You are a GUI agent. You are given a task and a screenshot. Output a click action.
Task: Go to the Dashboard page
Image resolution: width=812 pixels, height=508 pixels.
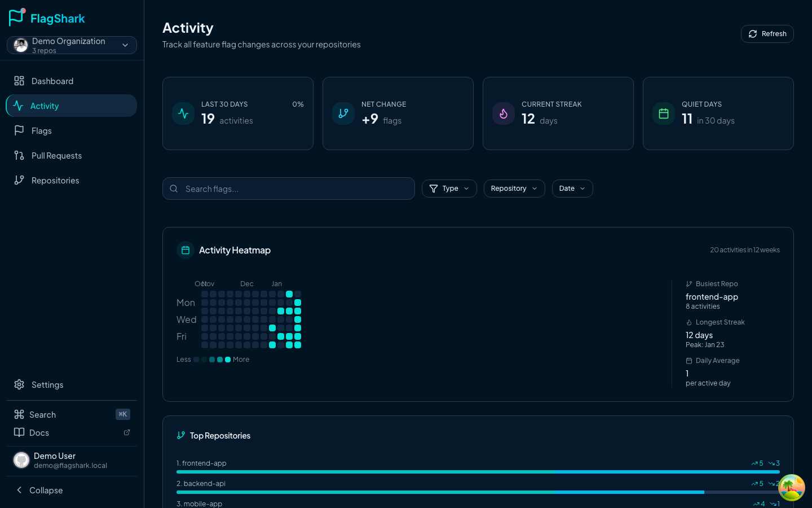pyautogui.click(x=52, y=81)
